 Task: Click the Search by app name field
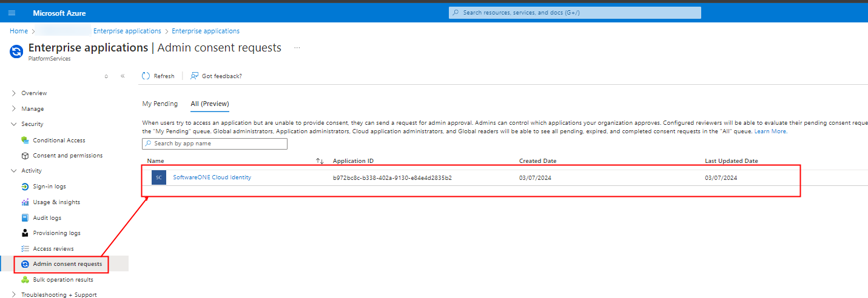click(215, 144)
